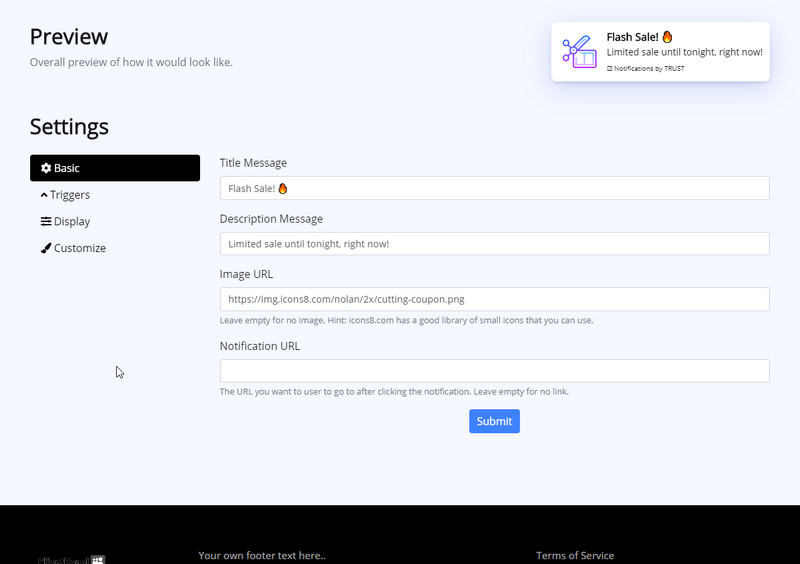Click the footer logo icon at bottom left
Viewport: 800px width, 564px height.
tap(98, 560)
